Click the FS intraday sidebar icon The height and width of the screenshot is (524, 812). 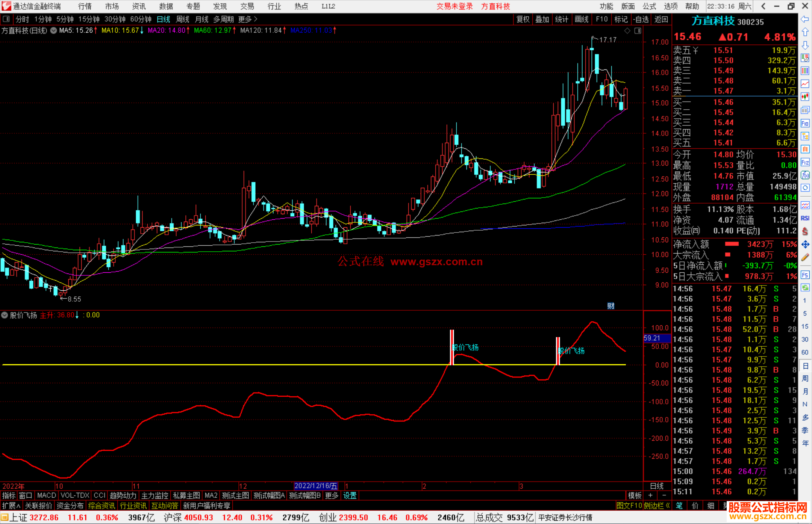(x=805, y=275)
